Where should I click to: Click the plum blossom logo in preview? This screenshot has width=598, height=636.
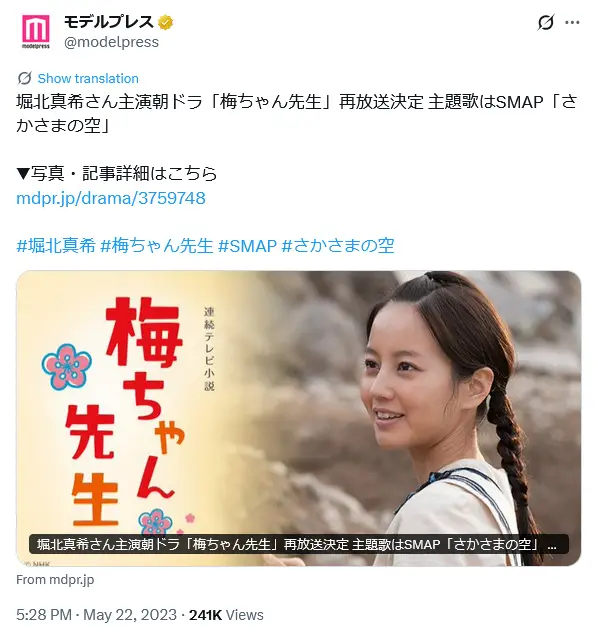click(67, 367)
